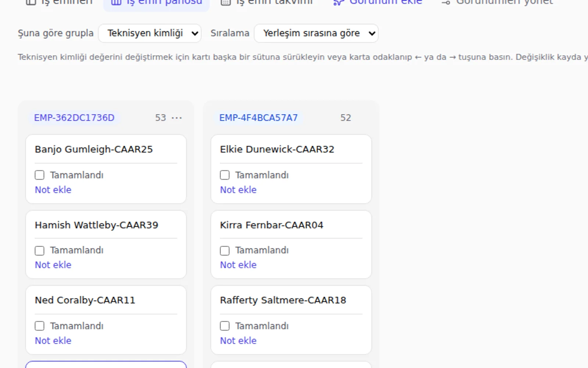Toggle Tamamlandı for Rafferty Saltmere-CAAR18
588x368 pixels.
(225, 326)
